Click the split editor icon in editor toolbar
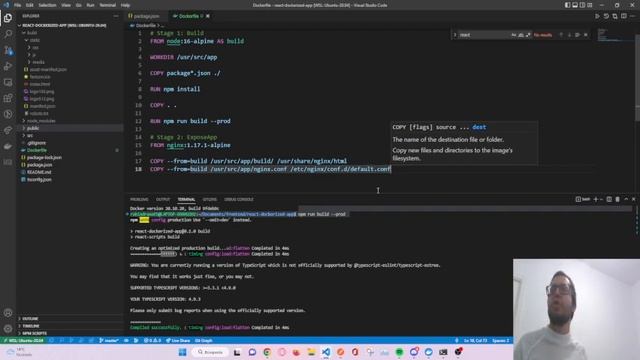 (624, 16)
